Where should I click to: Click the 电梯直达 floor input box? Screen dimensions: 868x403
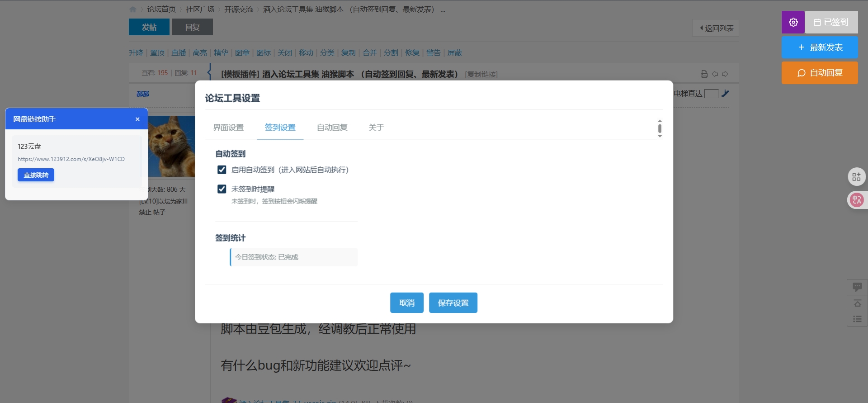tap(712, 94)
